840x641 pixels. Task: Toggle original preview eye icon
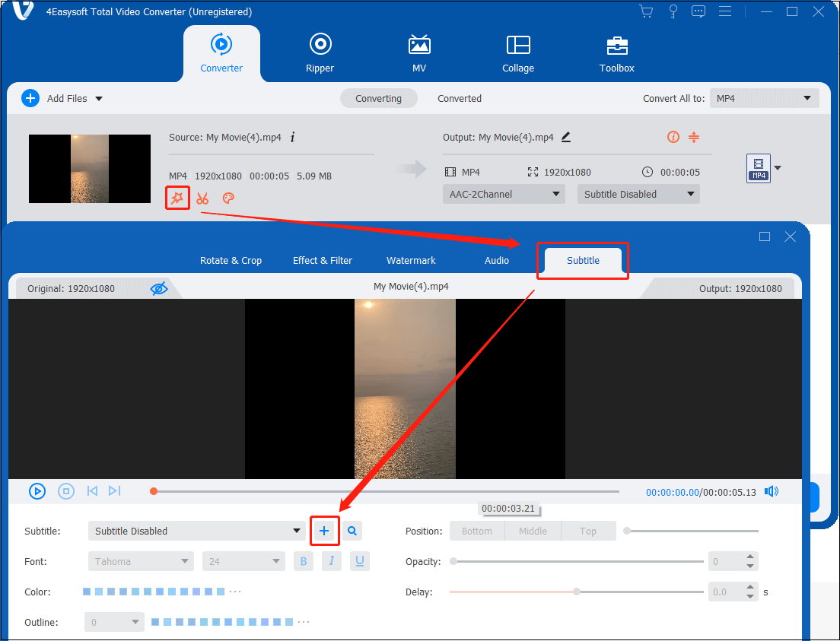[x=158, y=289]
